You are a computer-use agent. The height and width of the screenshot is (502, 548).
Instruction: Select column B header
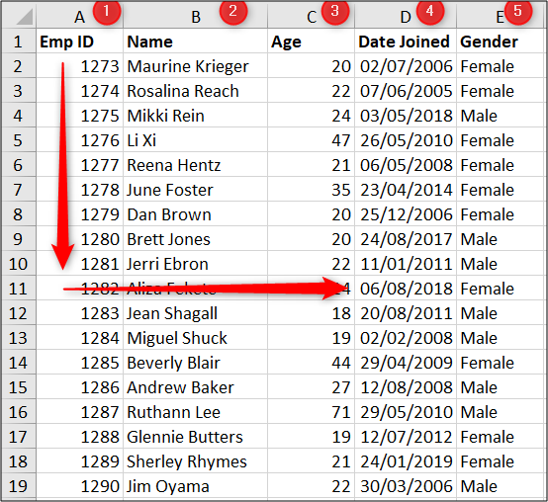(x=195, y=16)
